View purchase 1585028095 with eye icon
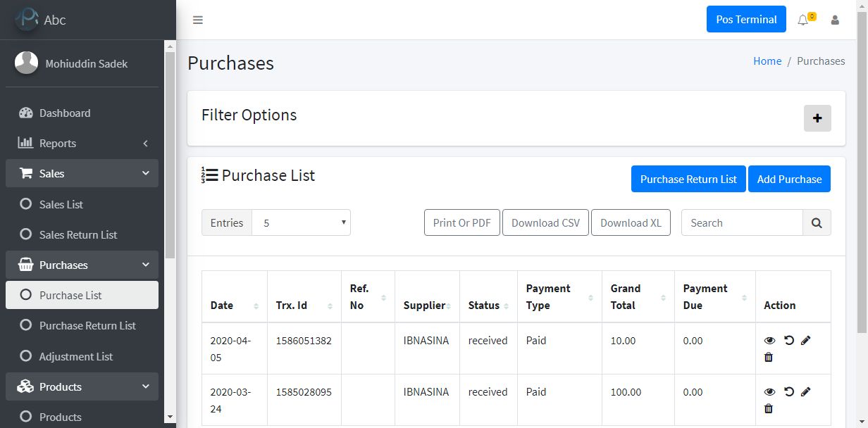Screen dimensions: 868x428 (769, 392)
